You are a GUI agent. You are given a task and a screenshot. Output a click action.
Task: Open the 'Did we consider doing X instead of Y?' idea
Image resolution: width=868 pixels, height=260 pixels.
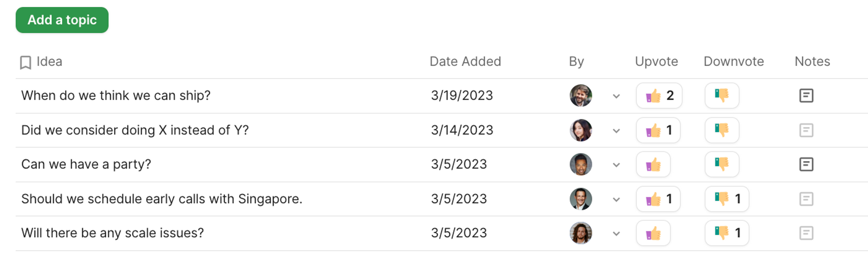point(135,130)
